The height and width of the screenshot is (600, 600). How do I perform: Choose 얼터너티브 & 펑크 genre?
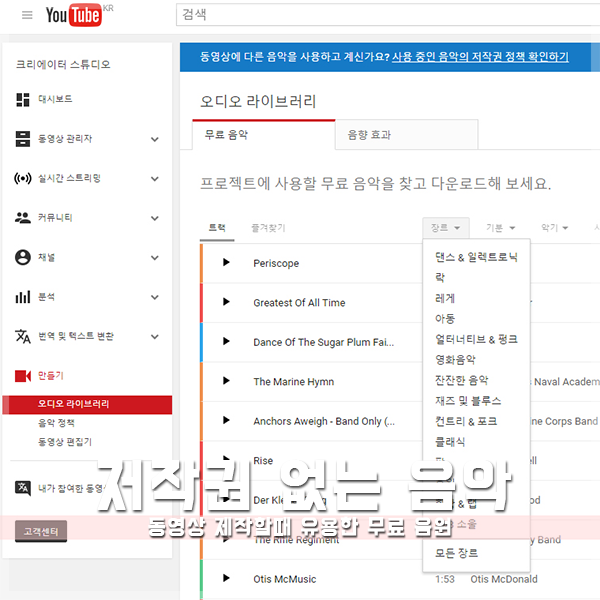[x=476, y=339]
